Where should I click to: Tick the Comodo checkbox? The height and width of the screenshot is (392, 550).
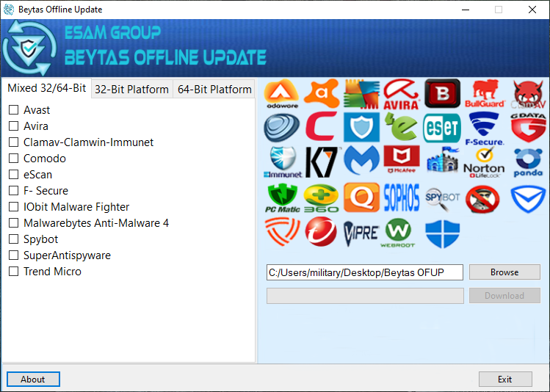[x=14, y=158]
